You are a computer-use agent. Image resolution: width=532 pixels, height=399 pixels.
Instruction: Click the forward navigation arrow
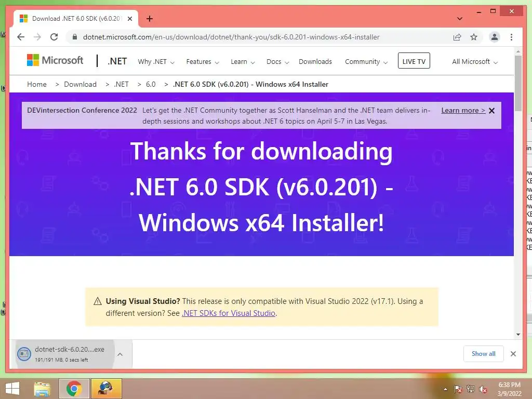37,37
